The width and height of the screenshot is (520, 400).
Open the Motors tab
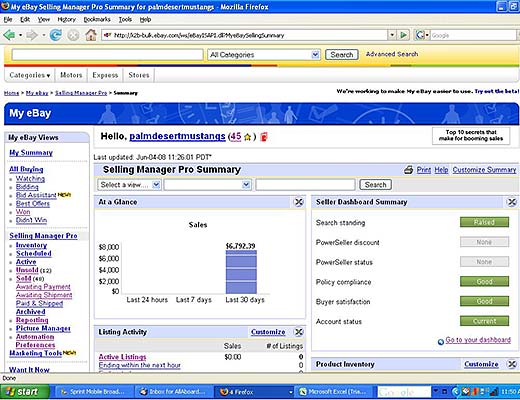click(x=71, y=75)
